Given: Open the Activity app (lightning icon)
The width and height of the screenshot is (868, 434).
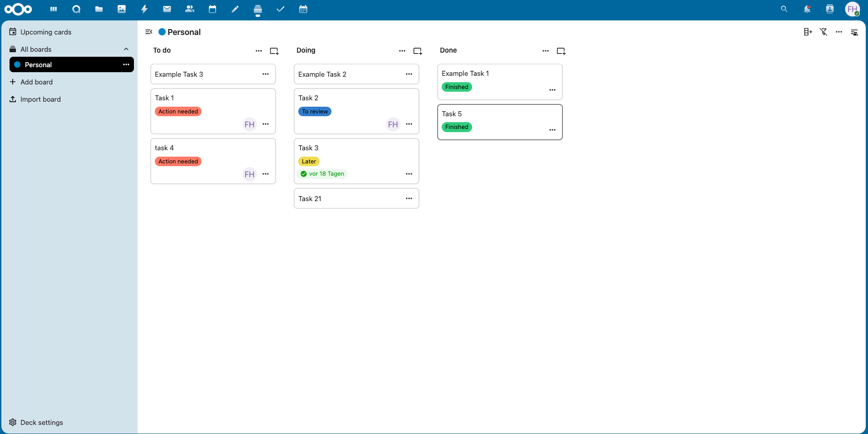Looking at the screenshot, I should 144,9.
